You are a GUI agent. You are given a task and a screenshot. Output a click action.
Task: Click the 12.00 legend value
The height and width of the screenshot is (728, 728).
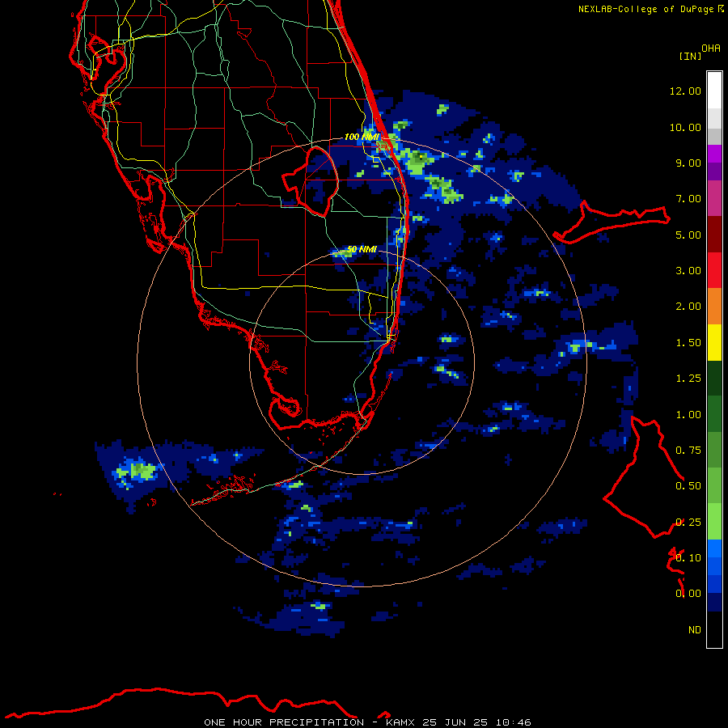(685, 91)
